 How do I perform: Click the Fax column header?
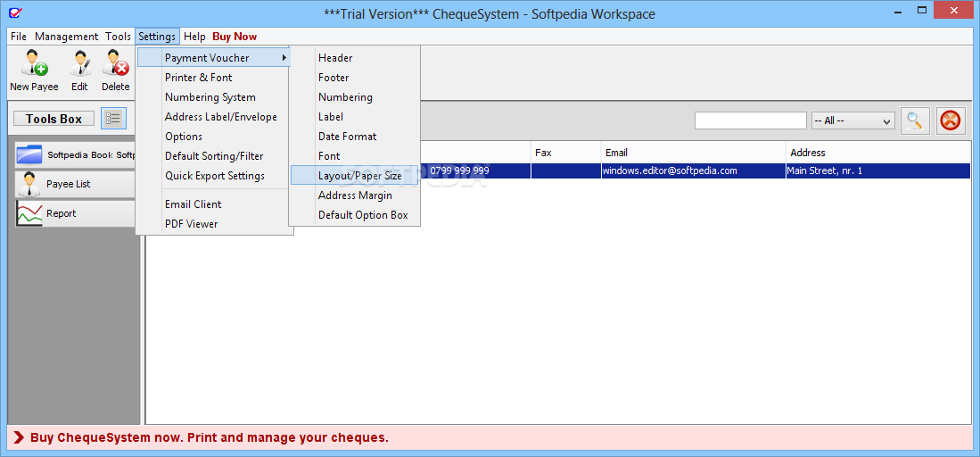(565, 152)
